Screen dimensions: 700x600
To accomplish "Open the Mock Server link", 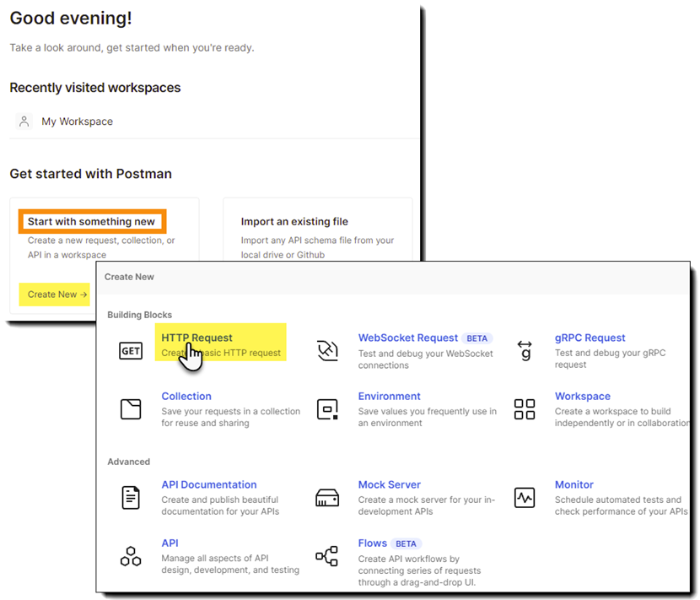I will point(389,484).
